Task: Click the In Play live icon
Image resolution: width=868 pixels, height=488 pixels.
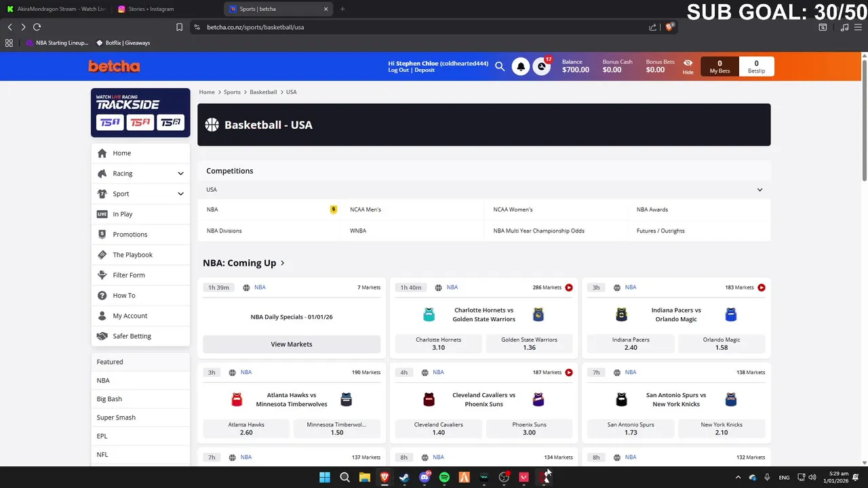Action: coord(102,214)
